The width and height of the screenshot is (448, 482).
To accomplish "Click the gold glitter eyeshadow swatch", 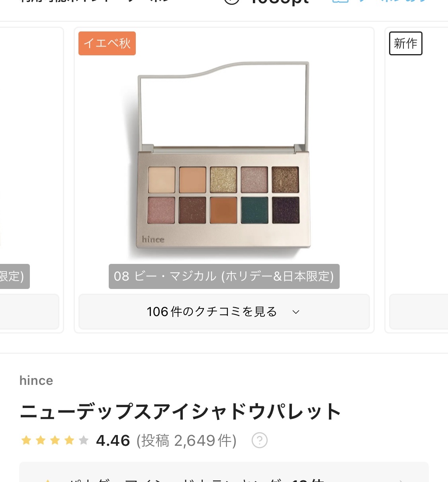I will (x=223, y=180).
